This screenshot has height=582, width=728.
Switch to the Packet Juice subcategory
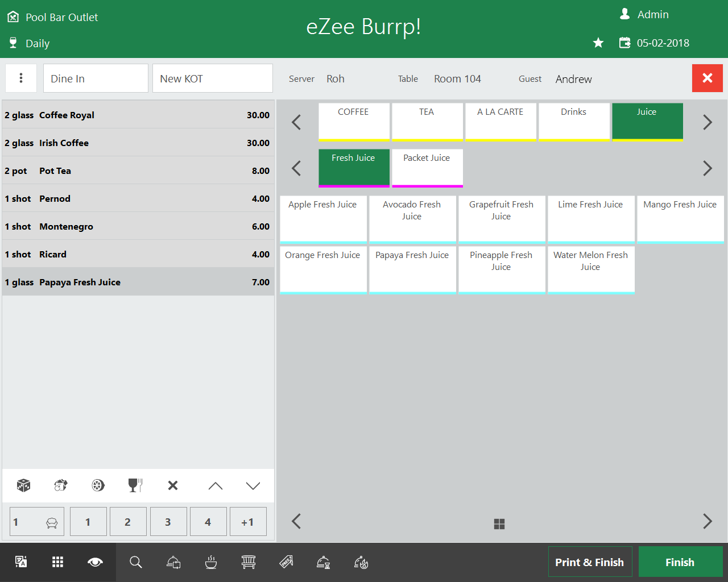tap(427, 168)
